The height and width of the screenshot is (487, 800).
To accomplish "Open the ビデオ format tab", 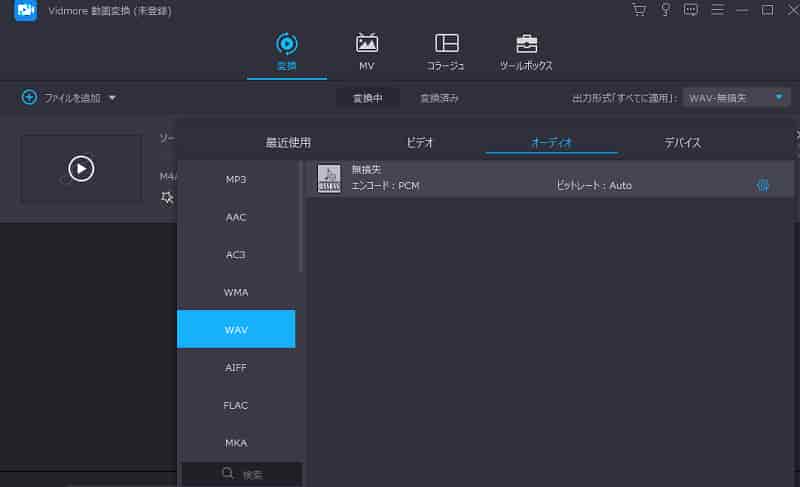I will click(x=419, y=143).
